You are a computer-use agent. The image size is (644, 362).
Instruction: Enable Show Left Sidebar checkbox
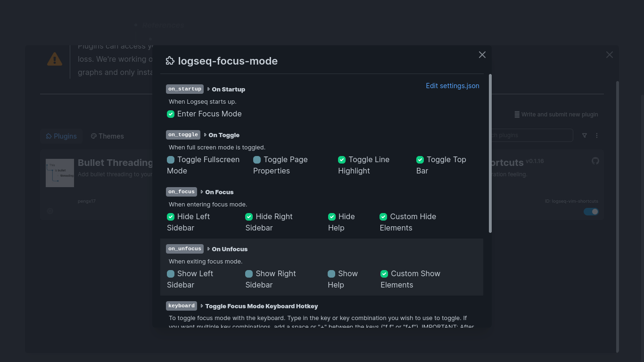pyautogui.click(x=171, y=274)
